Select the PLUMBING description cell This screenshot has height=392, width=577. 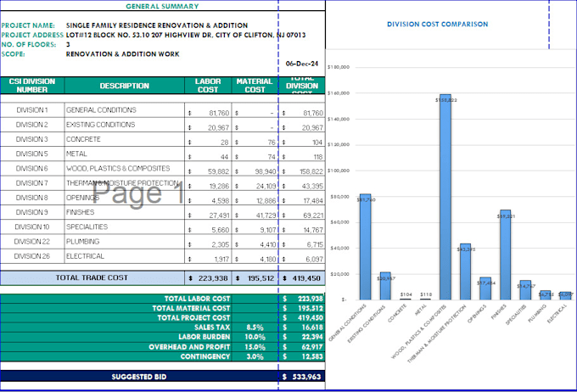pyautogui.click(x=125, y=242)
